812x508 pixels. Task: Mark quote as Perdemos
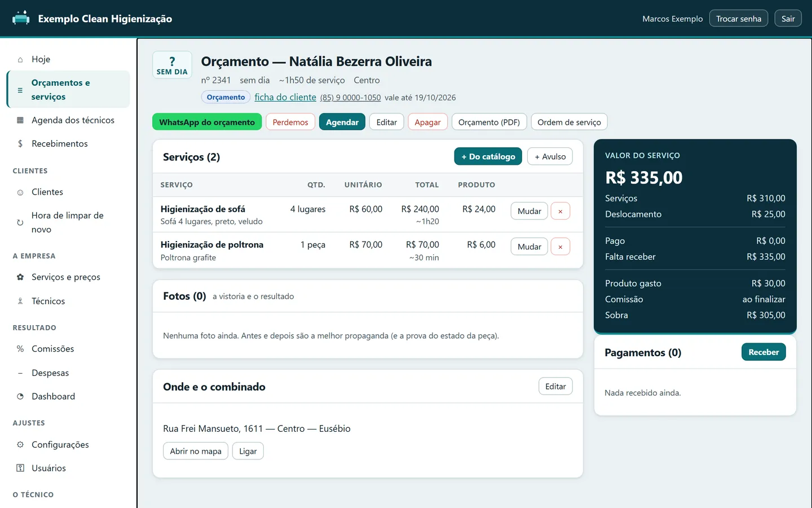tap(290, 122)
